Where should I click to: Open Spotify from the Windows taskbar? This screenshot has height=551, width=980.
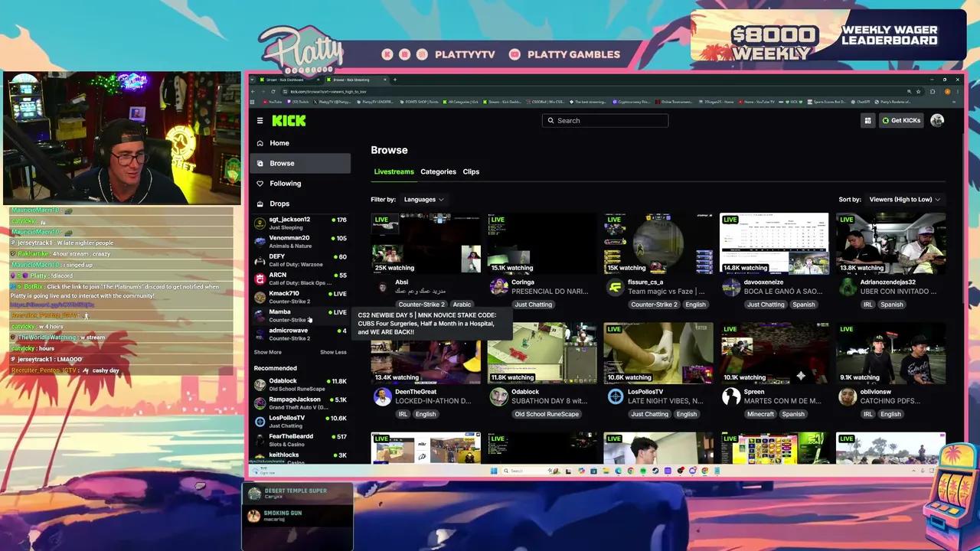point(643,471)
